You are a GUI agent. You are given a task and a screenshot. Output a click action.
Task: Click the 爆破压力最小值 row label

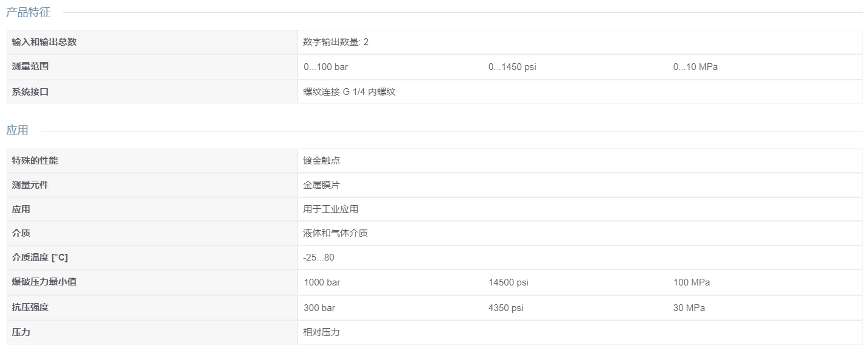(x=44, y=282)
